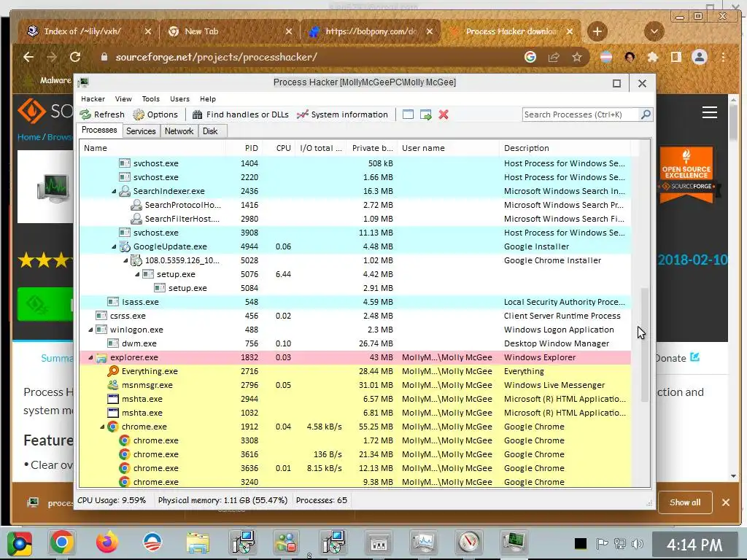Screen dimensions: 747x560
Task: Open the View menu
Action: (x=123, y=99)
